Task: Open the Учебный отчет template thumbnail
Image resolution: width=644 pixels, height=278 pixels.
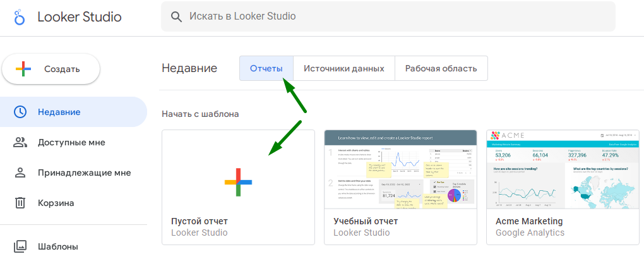Action: tap(400, 169)
